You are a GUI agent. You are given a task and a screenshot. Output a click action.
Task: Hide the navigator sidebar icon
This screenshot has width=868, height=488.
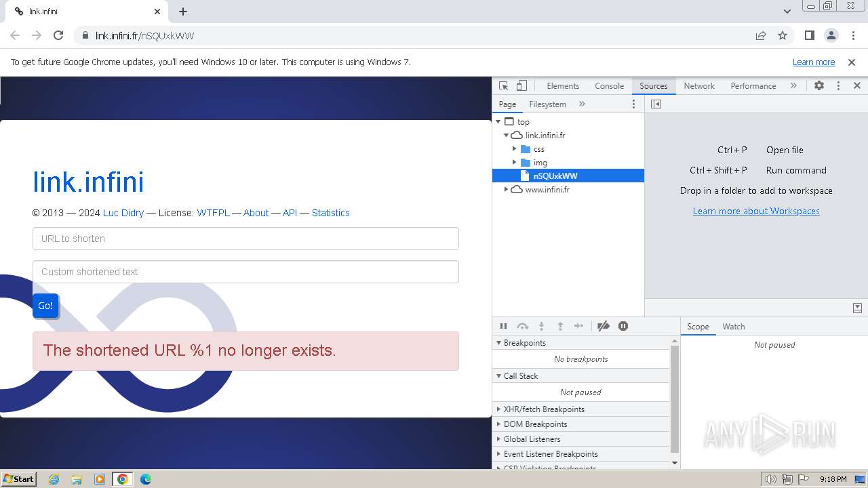[656, 104]
